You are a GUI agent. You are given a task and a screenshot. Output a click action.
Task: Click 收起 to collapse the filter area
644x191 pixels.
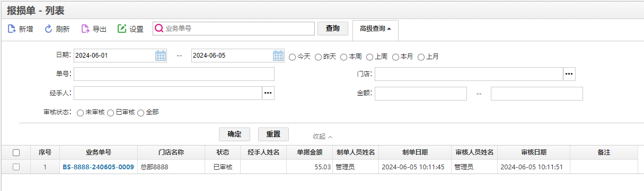pos(323,136)
